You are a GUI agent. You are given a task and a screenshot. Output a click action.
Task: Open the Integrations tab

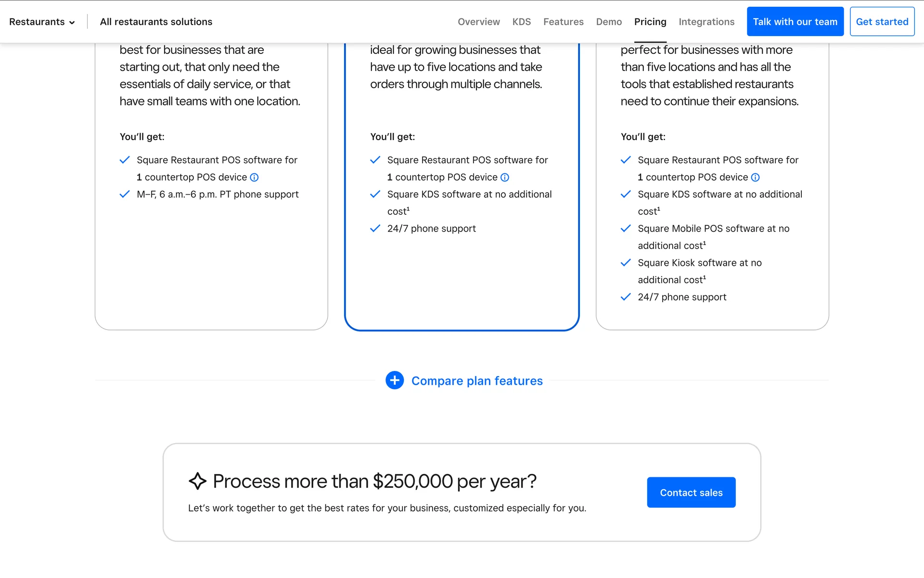click(x=706, y=22)
